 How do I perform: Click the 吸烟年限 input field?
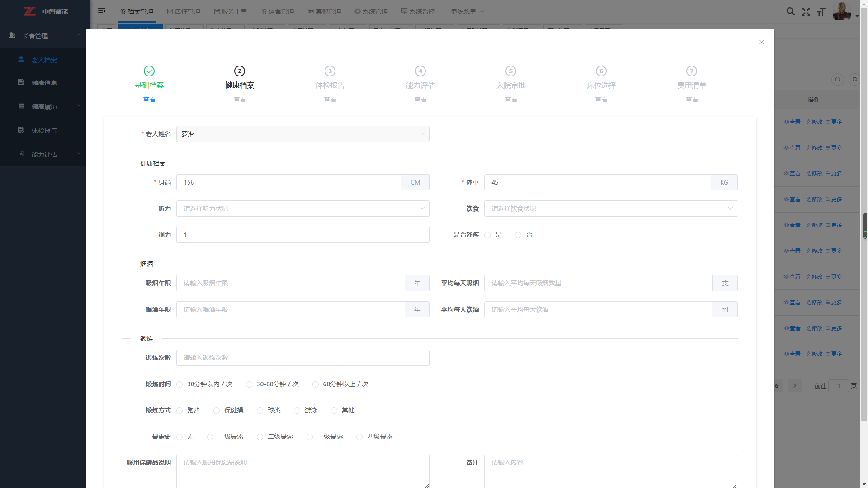(x=290, y=283)
